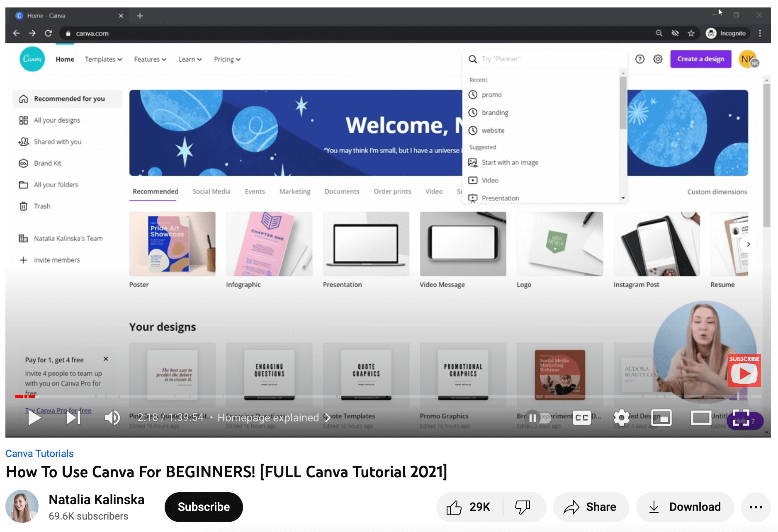The image size is (778, 532).
Task: Select the Marketing category tab
Action: [x=295, y=191]
